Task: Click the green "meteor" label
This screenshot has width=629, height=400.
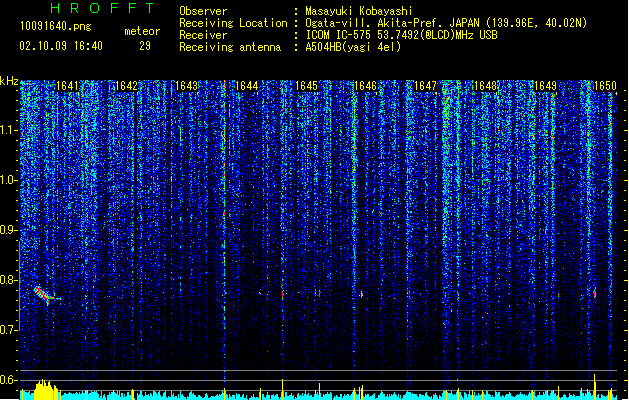Action: point(142,31)
